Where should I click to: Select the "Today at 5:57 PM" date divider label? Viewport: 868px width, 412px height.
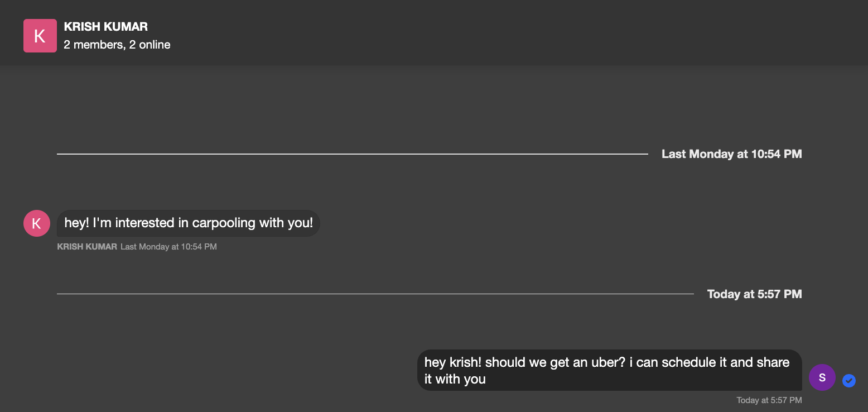coord(754,294)
